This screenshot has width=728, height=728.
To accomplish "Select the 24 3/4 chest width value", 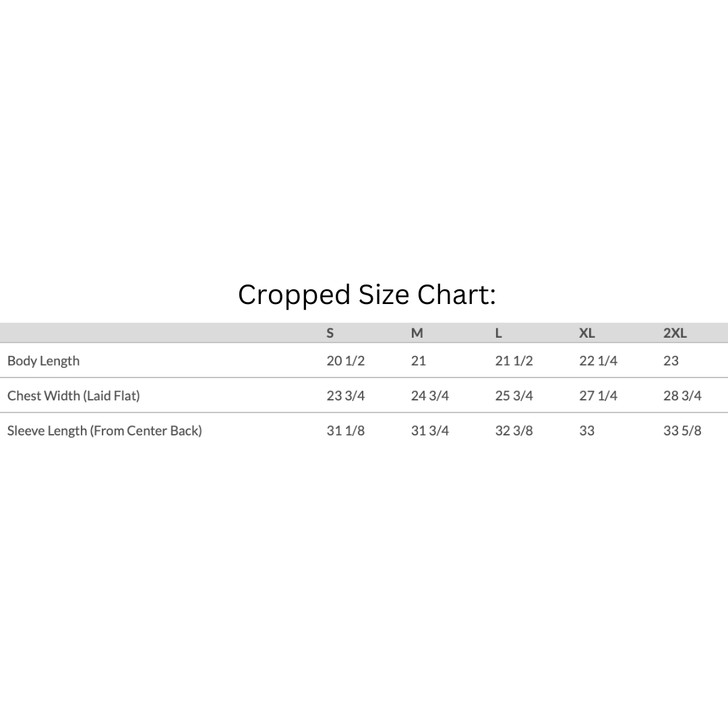I will [429, 396].
